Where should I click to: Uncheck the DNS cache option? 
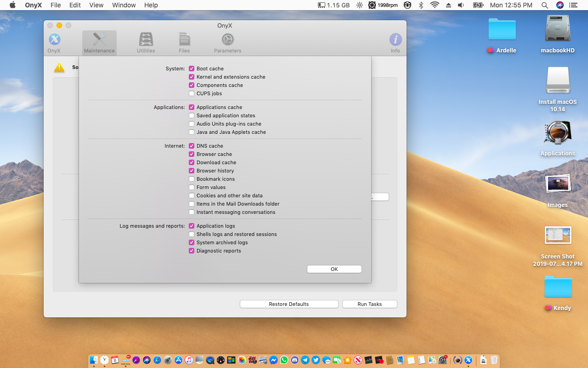tap(192, 146)
